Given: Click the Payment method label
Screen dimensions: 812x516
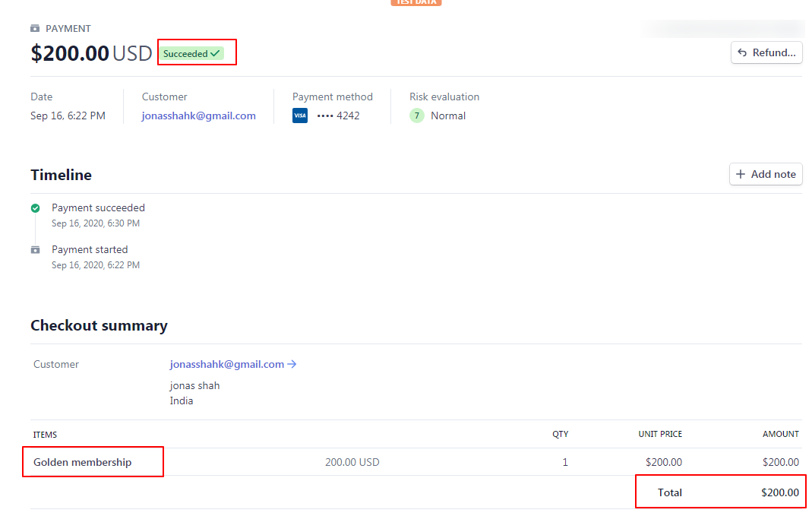Looking at the screenshot, I should tap(333, 97).
